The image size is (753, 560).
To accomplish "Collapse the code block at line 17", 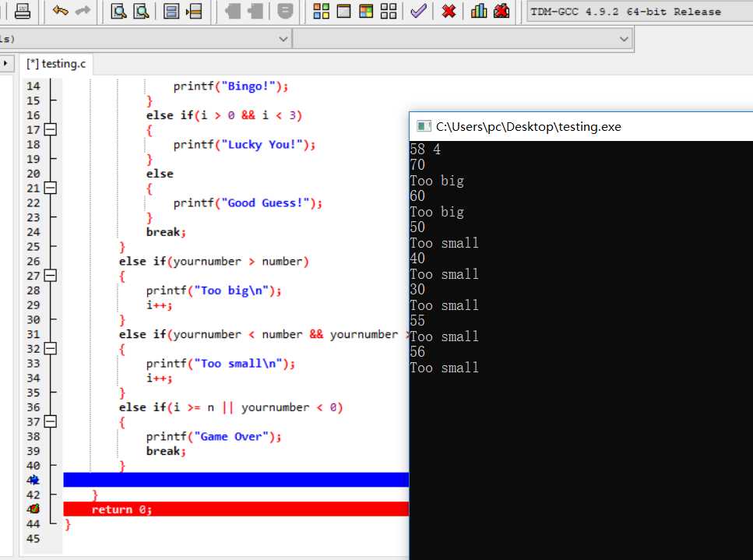I will (51, 129).
